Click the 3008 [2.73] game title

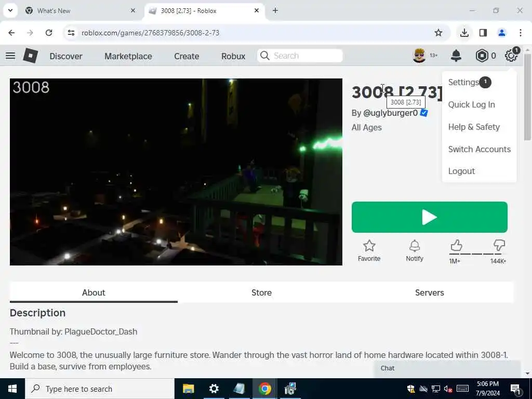pos(397,92)
